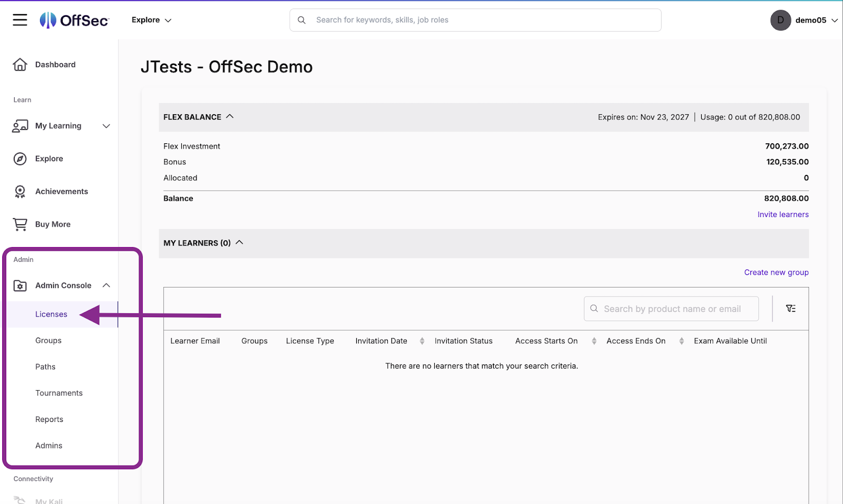Sort by Access Starts On arrows
The width and height of the screenshot is (843, 504).
594,341
